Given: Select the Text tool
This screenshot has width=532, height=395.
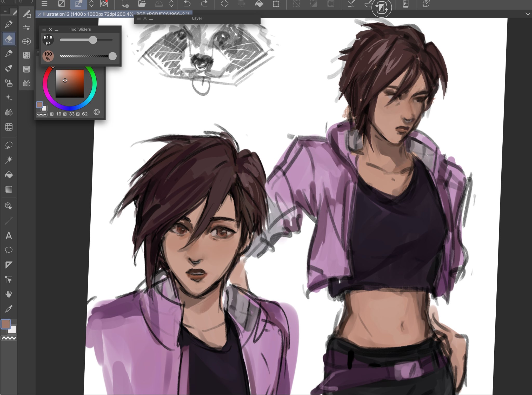Looking at the screenshot, I should 9,235.
